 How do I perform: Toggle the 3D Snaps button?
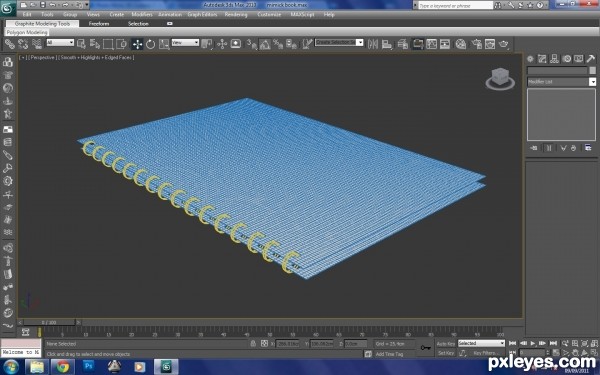pyautogui.click(x=251, y=44)
